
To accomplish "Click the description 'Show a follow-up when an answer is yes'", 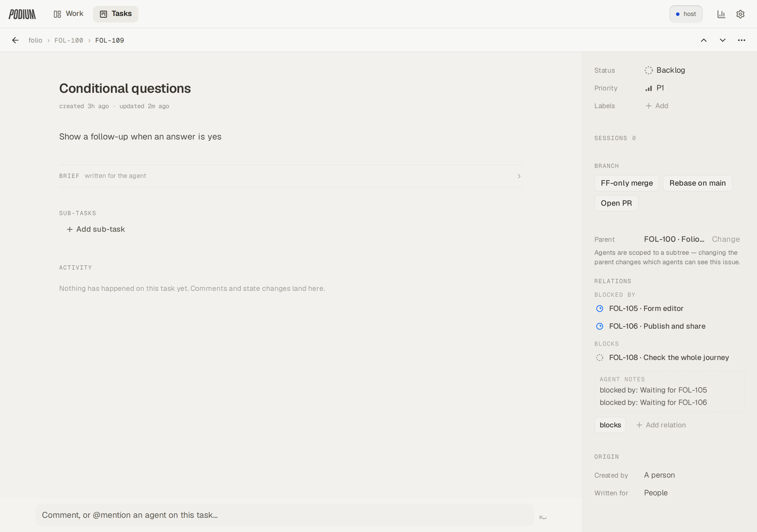I will pyautogui.click(x=140, y=137).
